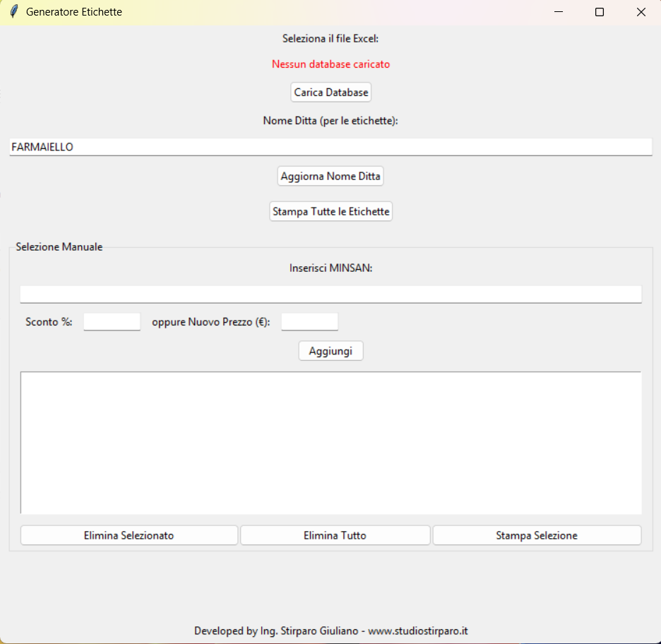Click the 'Seleziona il file Excel:' label

(x=330, y=38)
